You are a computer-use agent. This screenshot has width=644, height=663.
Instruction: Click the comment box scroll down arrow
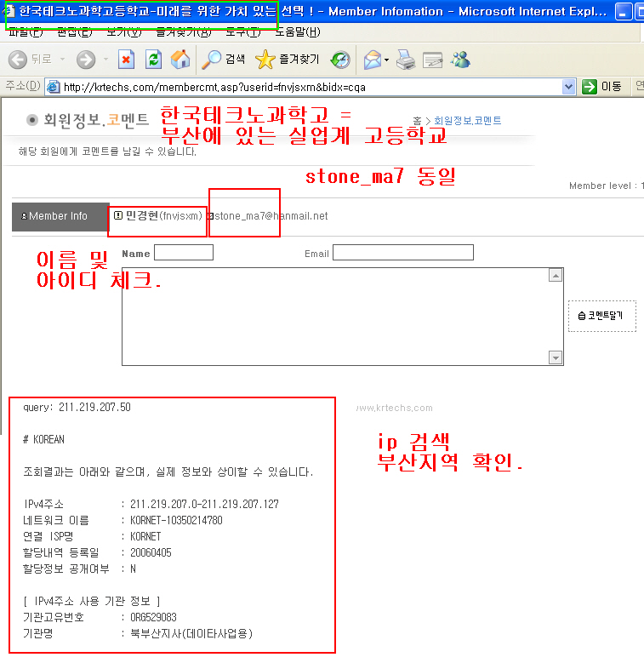(x=556, y=357)
